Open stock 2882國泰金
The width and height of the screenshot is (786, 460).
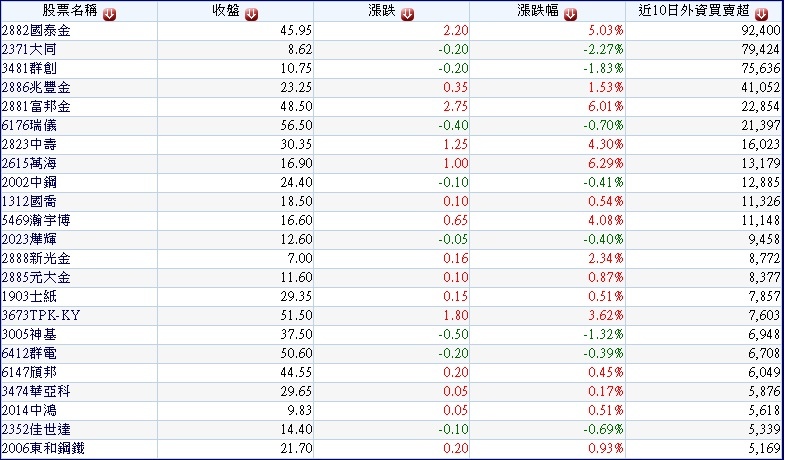(36, 31)
